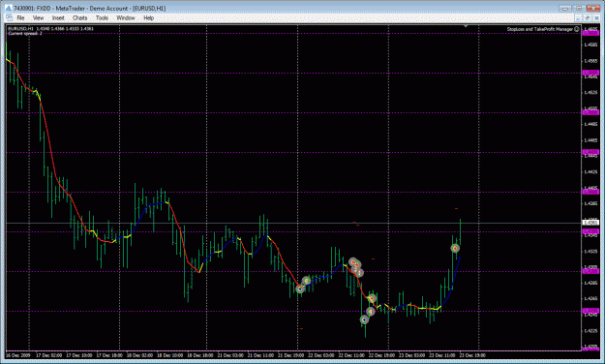Select the blue trade marker near 21 Dec 19:00
The width and height of the screenshot is (605, 364).
(x=300, y=288)
